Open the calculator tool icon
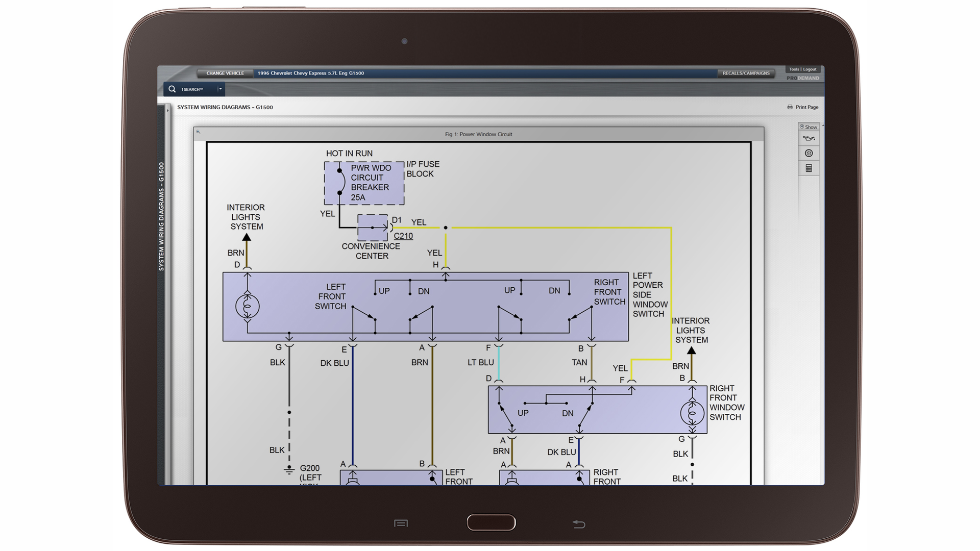Viewport: 980px width, 551px height. (x=810, y=168)
